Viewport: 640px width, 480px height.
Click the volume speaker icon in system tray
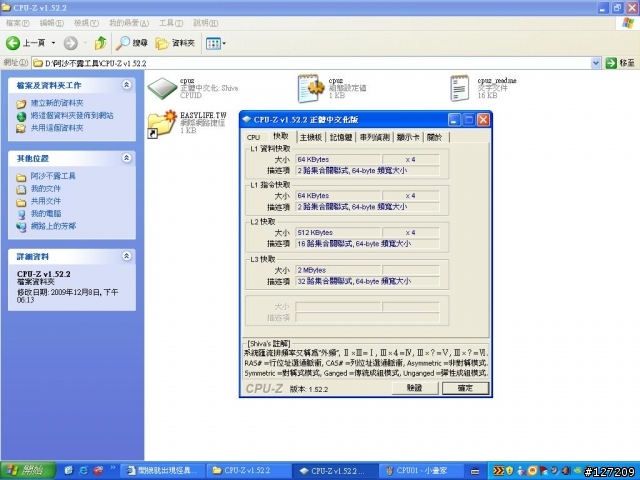pyautogui.click(x=567, y=471)
